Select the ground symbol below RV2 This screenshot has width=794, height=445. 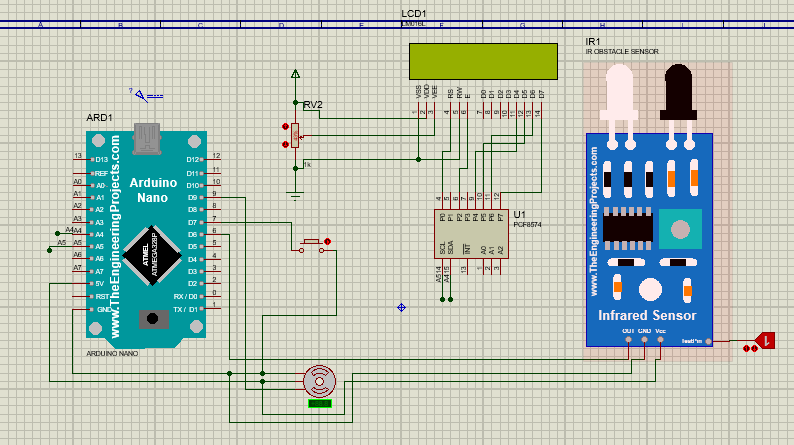pyautogui.click(x=295, y=196)
